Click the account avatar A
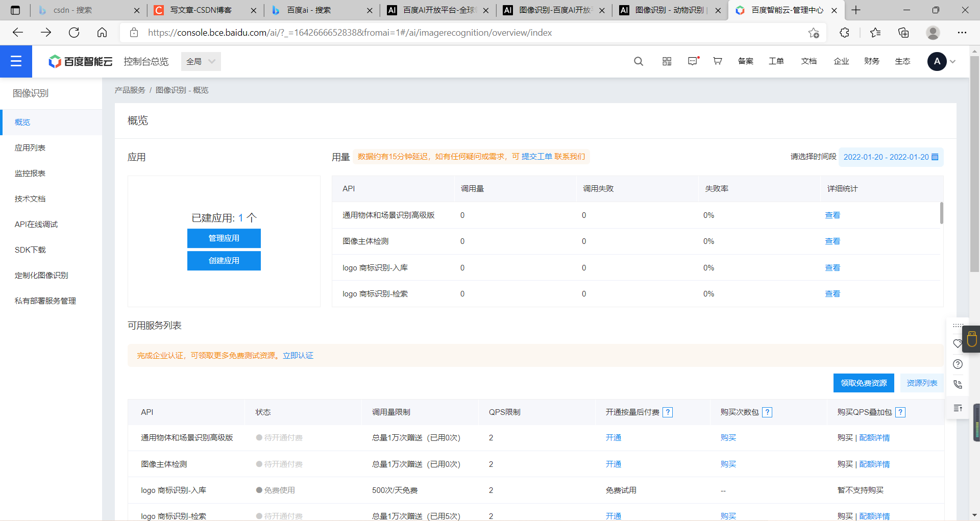980x521 pixels. pyautogui.click(x=937, y=61)
